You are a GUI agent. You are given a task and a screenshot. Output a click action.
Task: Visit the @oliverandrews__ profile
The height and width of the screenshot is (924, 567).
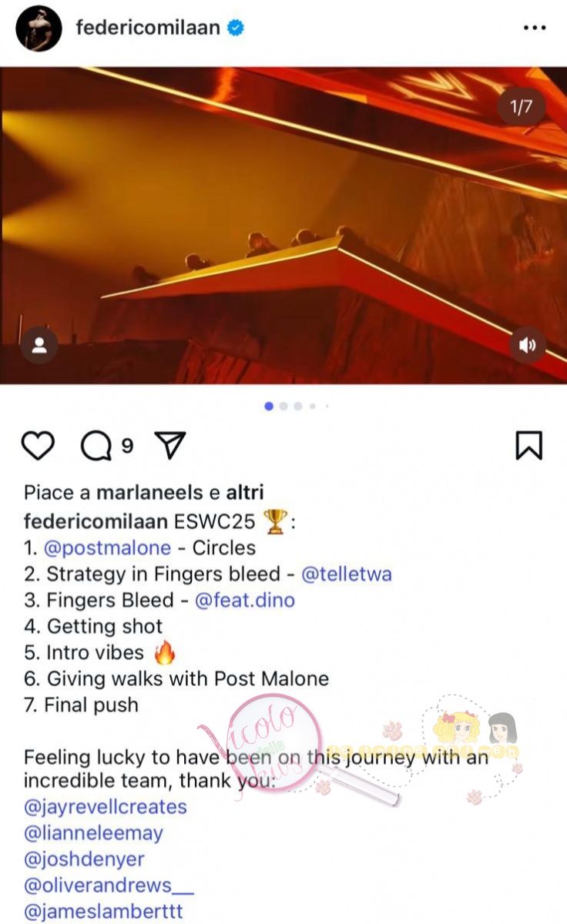coord(109,885)
